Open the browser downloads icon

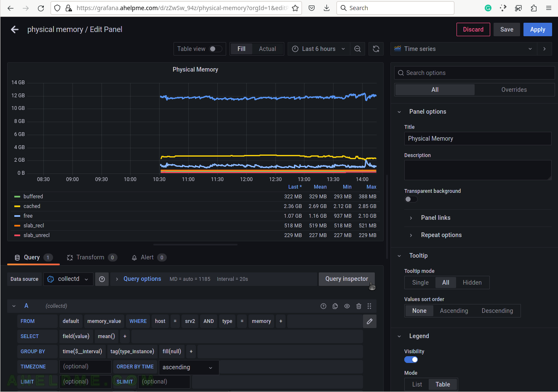[326, 8]
